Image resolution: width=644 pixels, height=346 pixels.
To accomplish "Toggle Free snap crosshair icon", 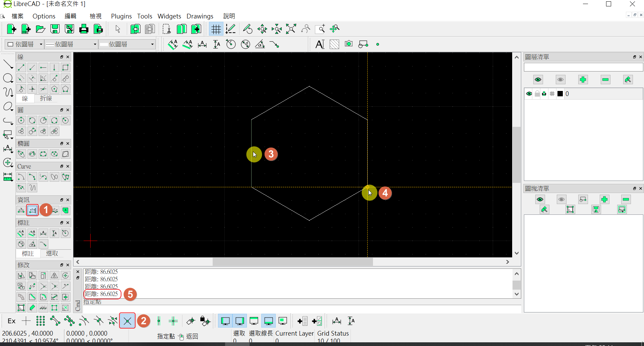I will (26, 321).
